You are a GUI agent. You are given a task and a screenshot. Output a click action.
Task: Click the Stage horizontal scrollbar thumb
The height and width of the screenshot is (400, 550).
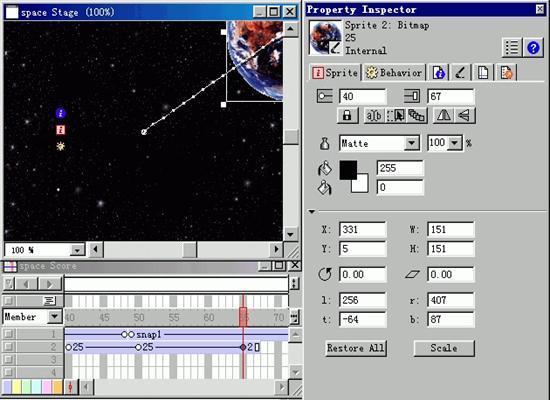[x=189, y=250]
